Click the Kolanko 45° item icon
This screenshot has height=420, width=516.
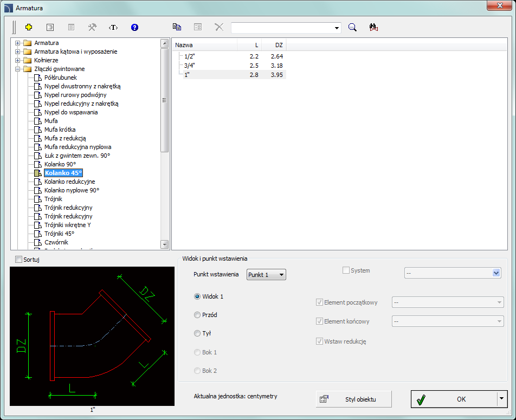[38, 173]
